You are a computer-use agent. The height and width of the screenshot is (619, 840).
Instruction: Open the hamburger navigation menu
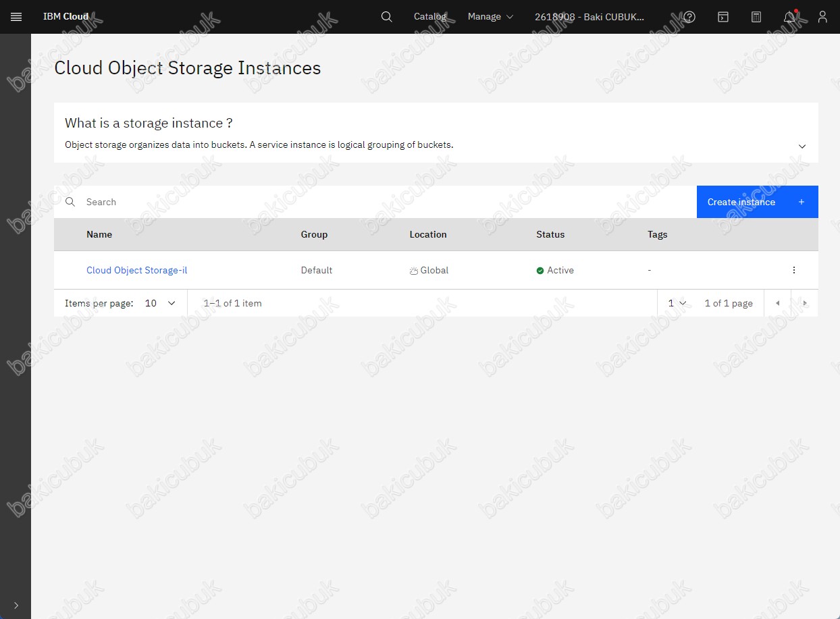pyautogui.click(x=16, y=17)
